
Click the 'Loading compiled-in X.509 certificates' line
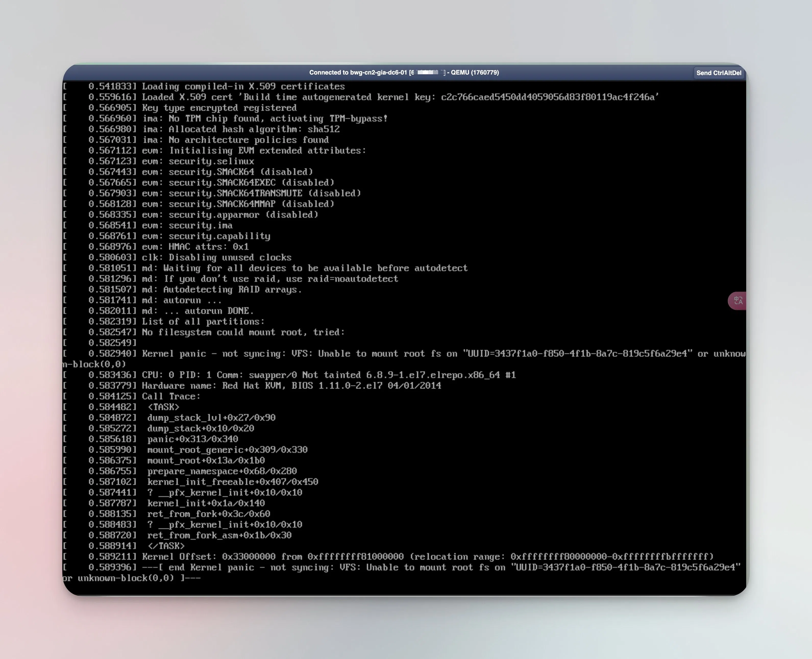coord(243,87)
